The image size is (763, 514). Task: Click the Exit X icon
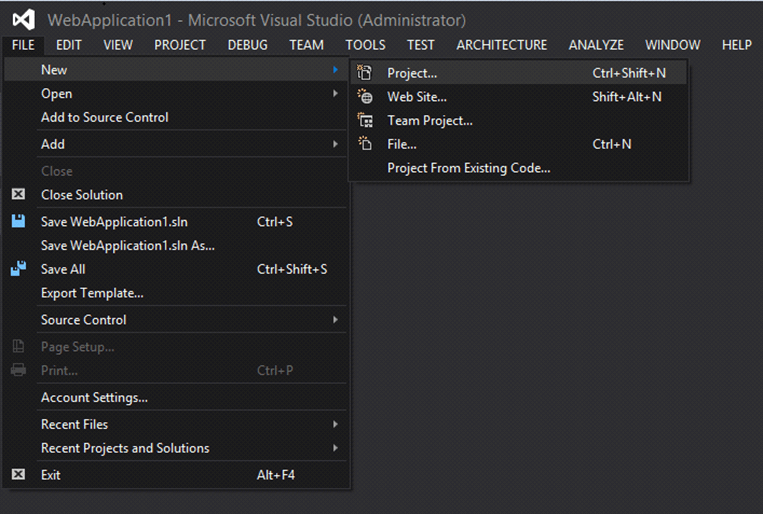click(18, 475)
